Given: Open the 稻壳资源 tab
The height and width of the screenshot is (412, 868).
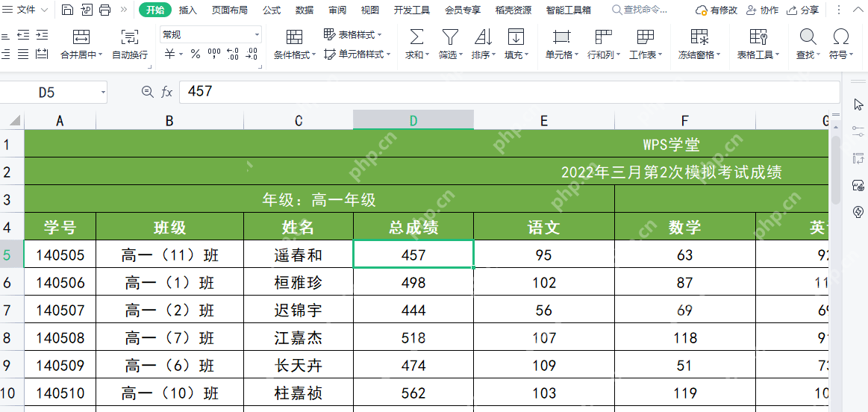Looking at the screenshot, I should tap(513, 10).
